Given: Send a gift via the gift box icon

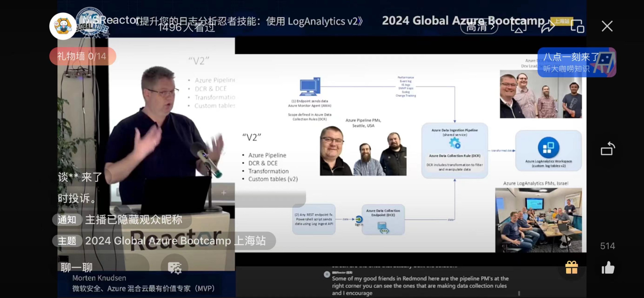Looking at the screenshot, I should click(572, 267).
